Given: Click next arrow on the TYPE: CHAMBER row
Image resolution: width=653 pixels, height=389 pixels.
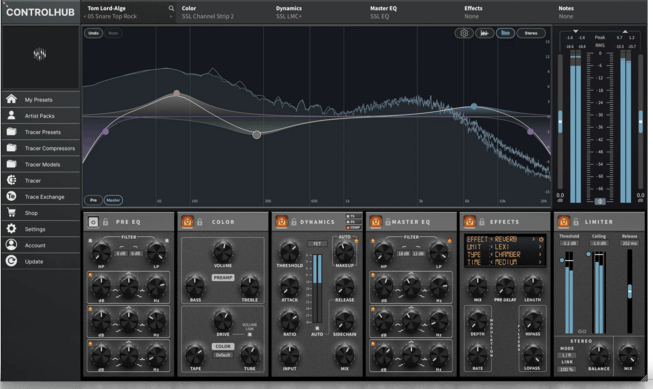Looking at the screenshot, I should coord(540,254).
